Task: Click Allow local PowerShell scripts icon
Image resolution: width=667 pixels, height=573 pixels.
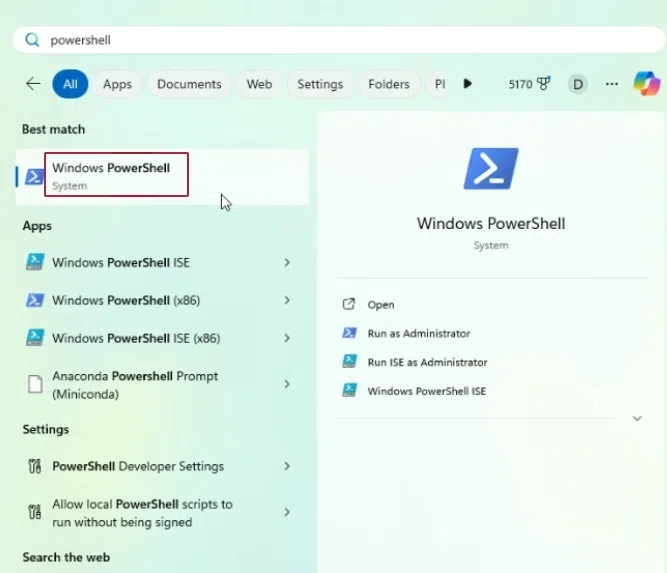Action: [35, 512]
